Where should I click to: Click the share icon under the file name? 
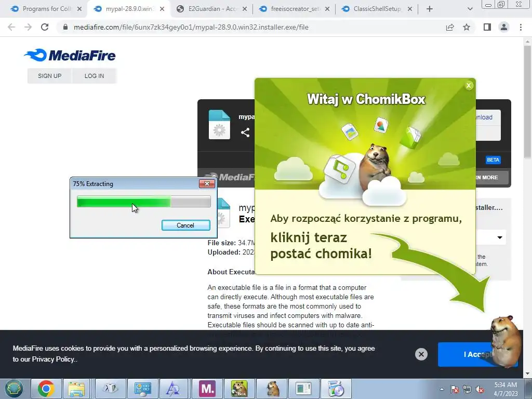pos(245,132)
